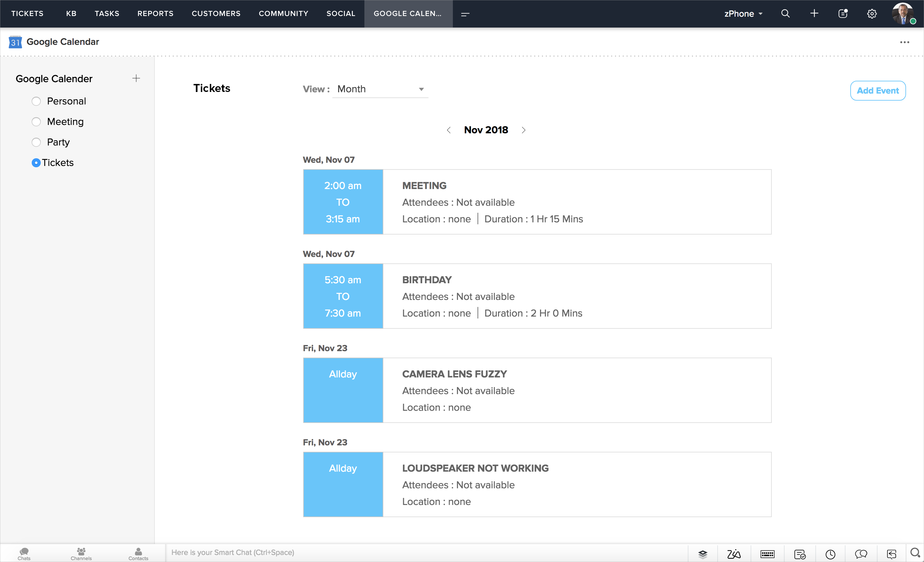Switch to the Reports tab
The height and width of the screenshot is (562, 924).
click(x=155, y=13)
